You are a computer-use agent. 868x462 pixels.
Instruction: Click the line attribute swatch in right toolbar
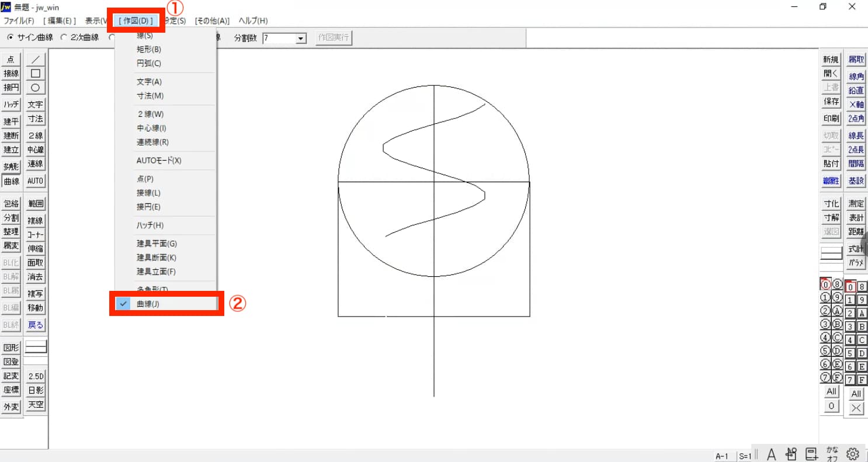(x=831, y=253)
